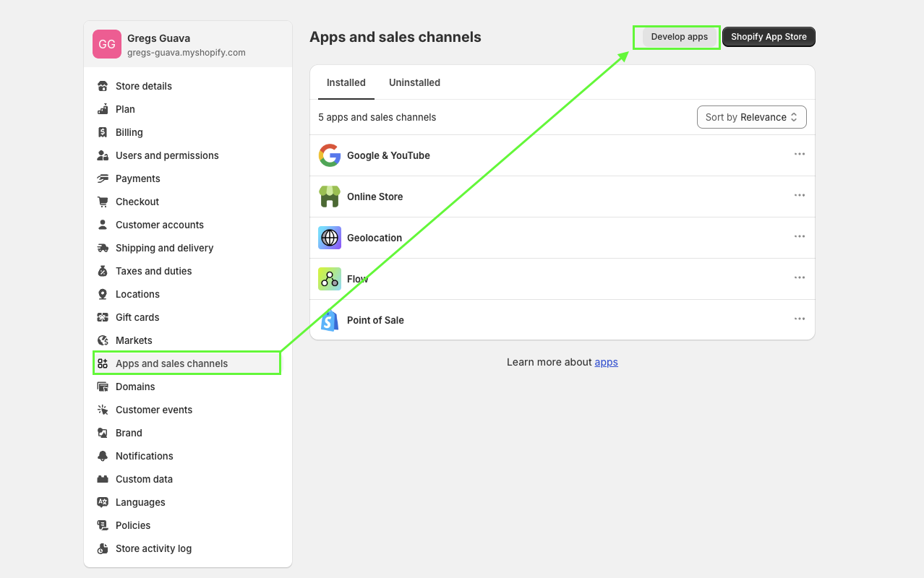Click the Brand icon in sidebar
Image resolution: width=924 pixels, height=578 pixels.
click(x=103, y=433)
